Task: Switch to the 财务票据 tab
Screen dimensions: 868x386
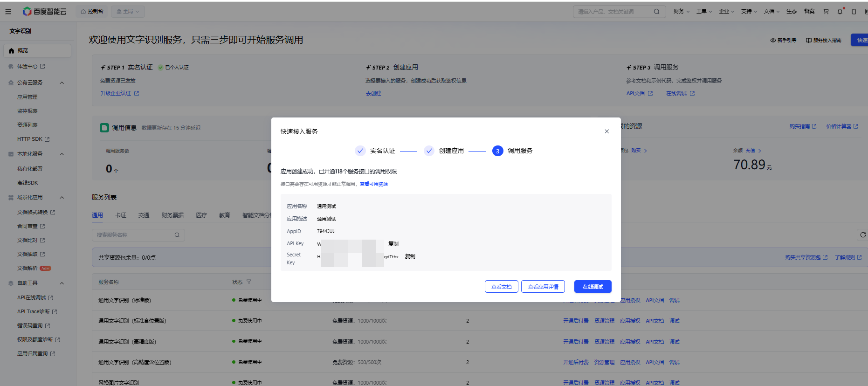Action: click(x=172, y=215)
